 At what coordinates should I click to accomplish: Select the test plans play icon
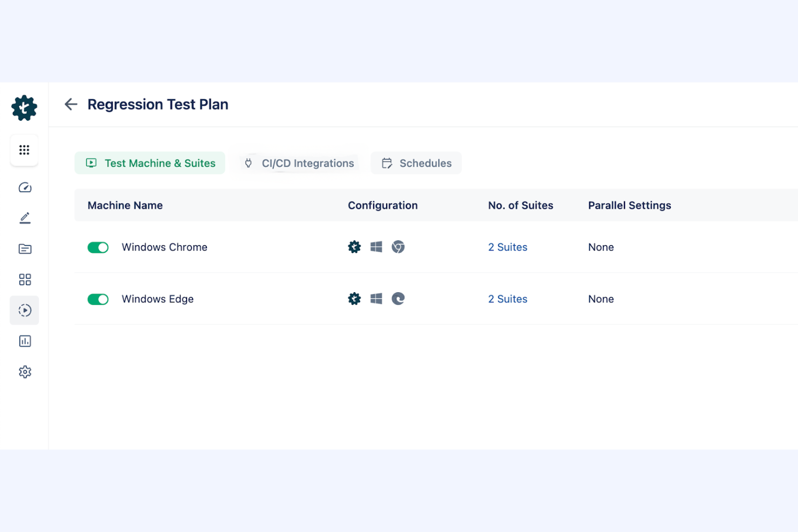[24, 310]
